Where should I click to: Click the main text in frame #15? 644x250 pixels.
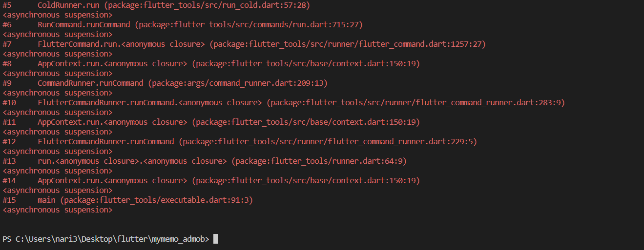click(x=46, y=200)
